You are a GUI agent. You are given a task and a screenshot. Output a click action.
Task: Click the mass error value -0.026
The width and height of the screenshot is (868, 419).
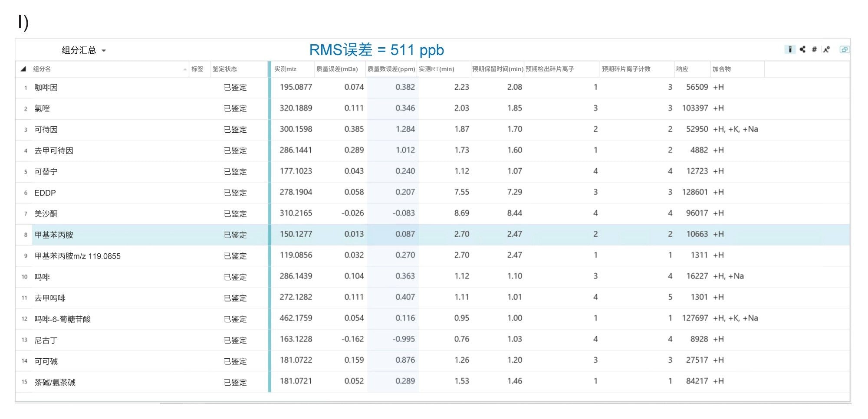point(352,213)
